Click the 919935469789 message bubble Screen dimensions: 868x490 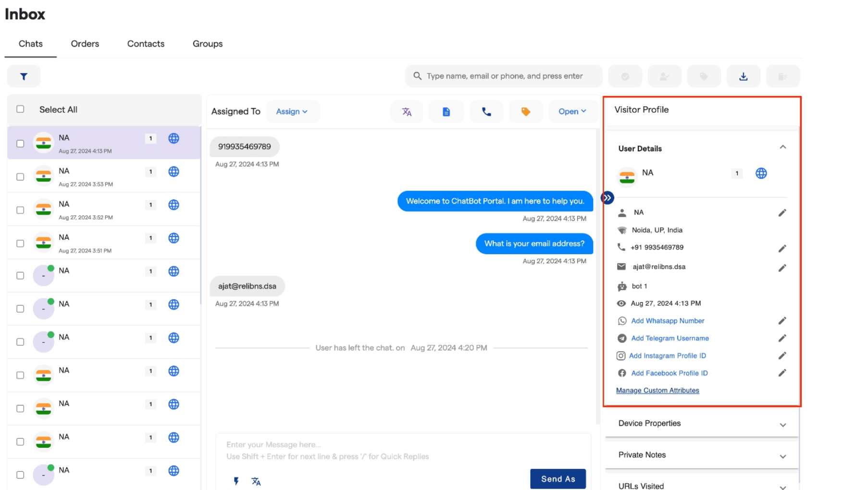245,147
